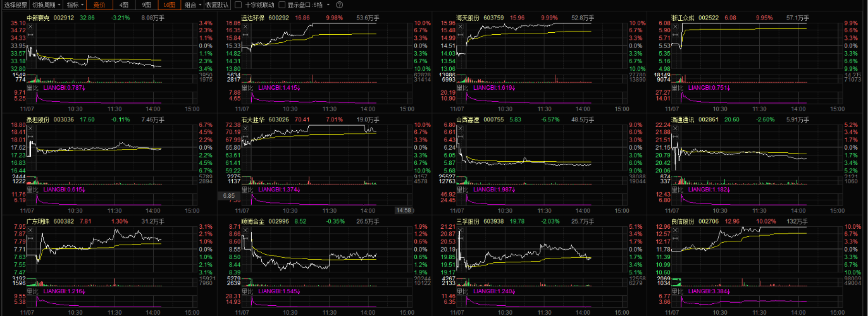The width and height of the screenshot is (868, 316).
Task: Toggle the 显示盘口 checkbox
Action: coord(282,4)
